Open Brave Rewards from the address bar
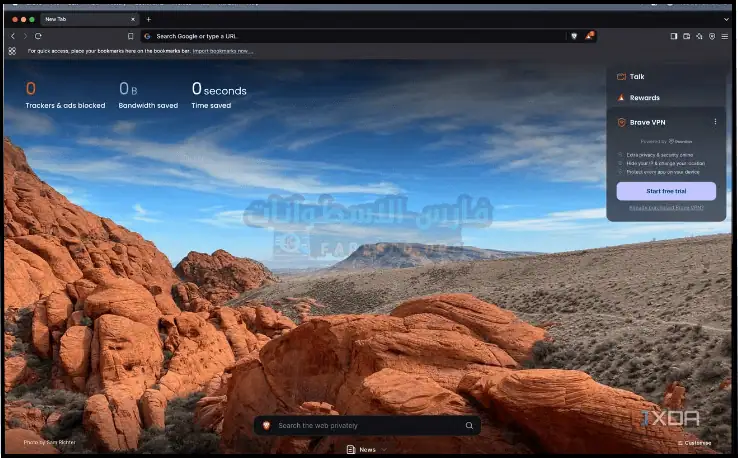 click(x=590, y=36)
